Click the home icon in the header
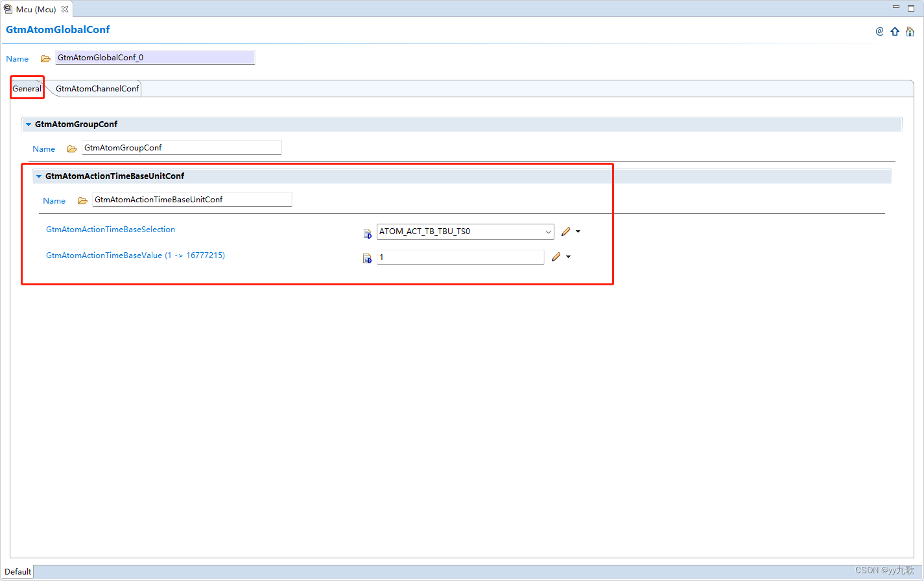Screen dimensions: 924x581 point(910,31)
